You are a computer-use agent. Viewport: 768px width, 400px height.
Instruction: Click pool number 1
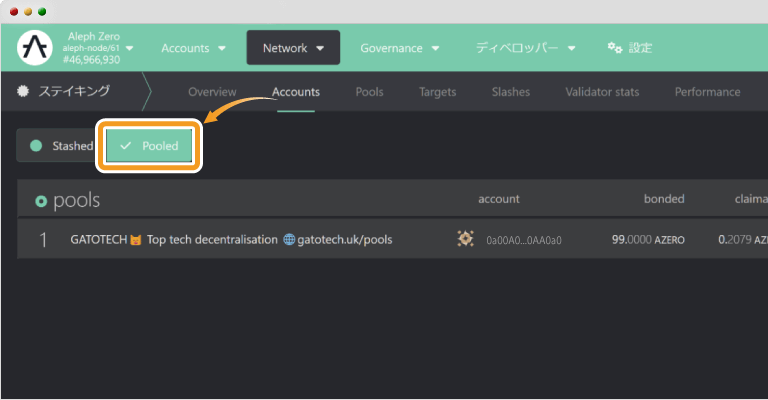(43, 240)
